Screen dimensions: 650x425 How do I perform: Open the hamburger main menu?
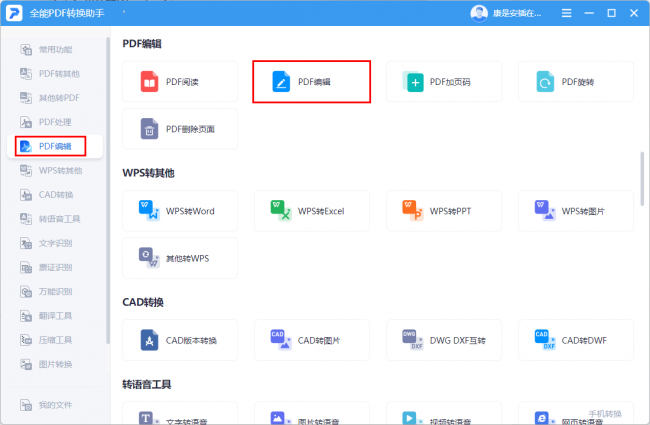[566, 13]
